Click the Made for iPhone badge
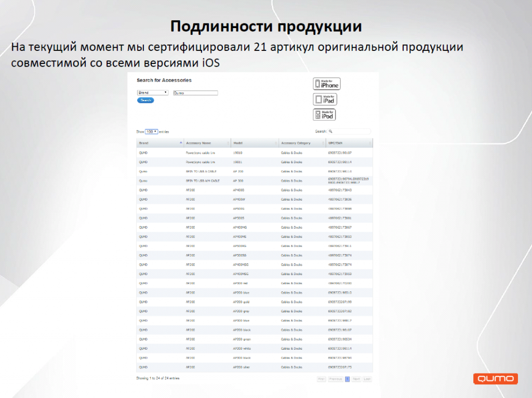Viewport: 532px width, 398px height. pyautogui.click(x=326, y=84)
